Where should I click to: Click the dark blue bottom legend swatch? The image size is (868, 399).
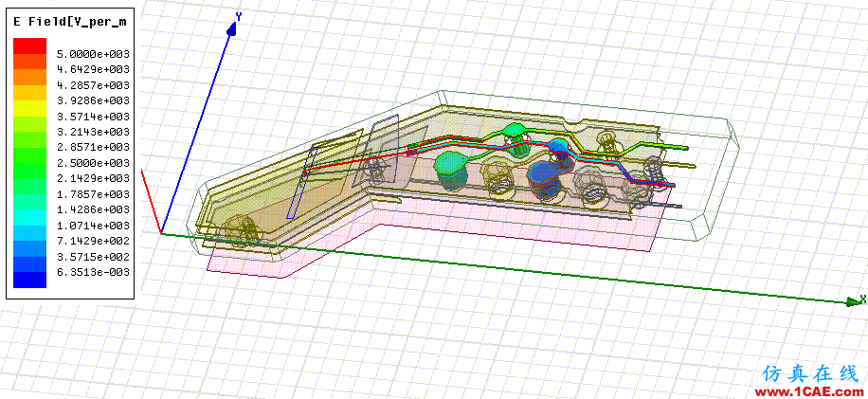tap(29, 280)
